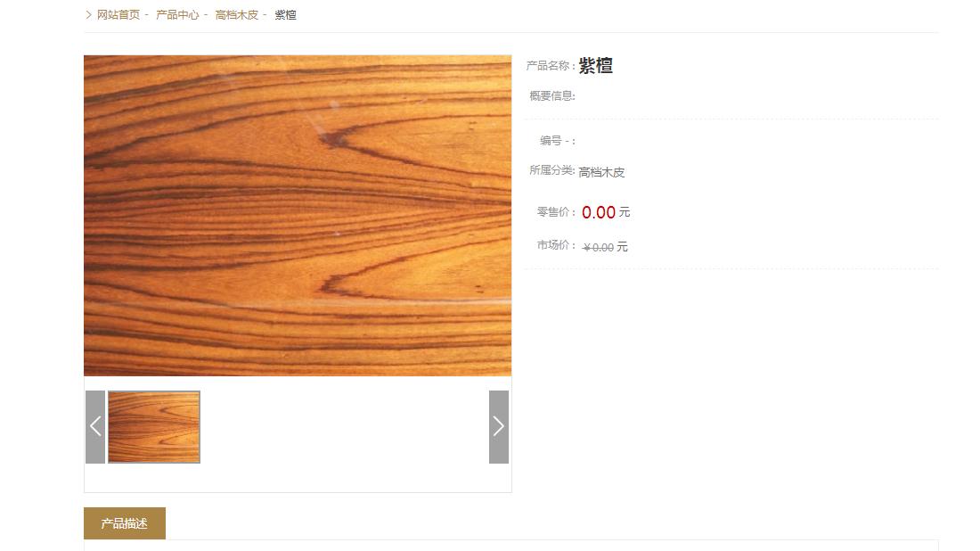980x551 pixels.
Task: Click the 零售价 label
Action: coord(556,212)
